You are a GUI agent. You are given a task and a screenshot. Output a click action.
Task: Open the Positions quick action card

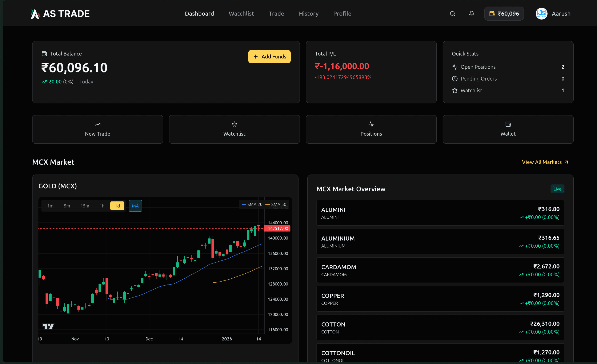point(371,129)
